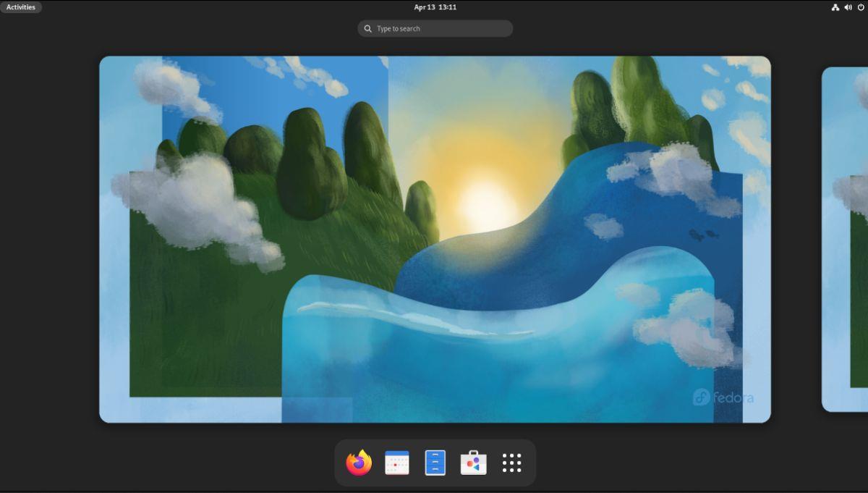Open the Files app from the dash
Image resolution: width=868 pixels, height=493 pixels.
click(434, 461)
